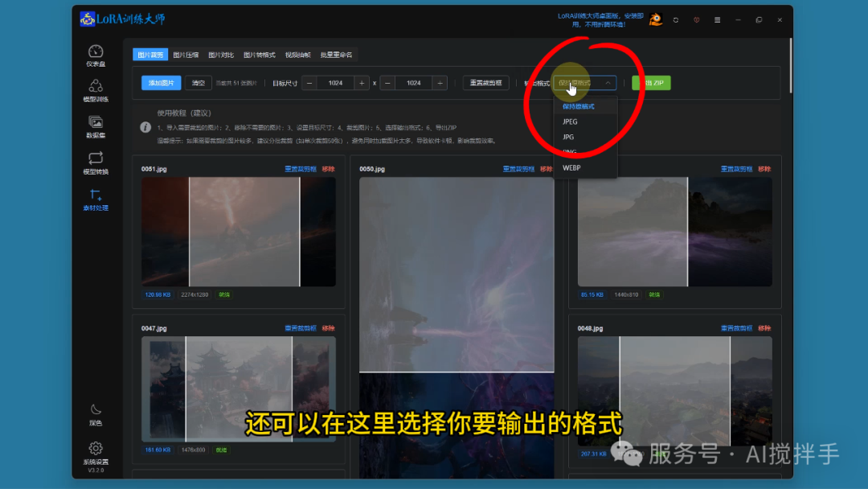
Task: Switch to the 图片压缩 tab
Action: pyautogui.click(x=186, y=55)
